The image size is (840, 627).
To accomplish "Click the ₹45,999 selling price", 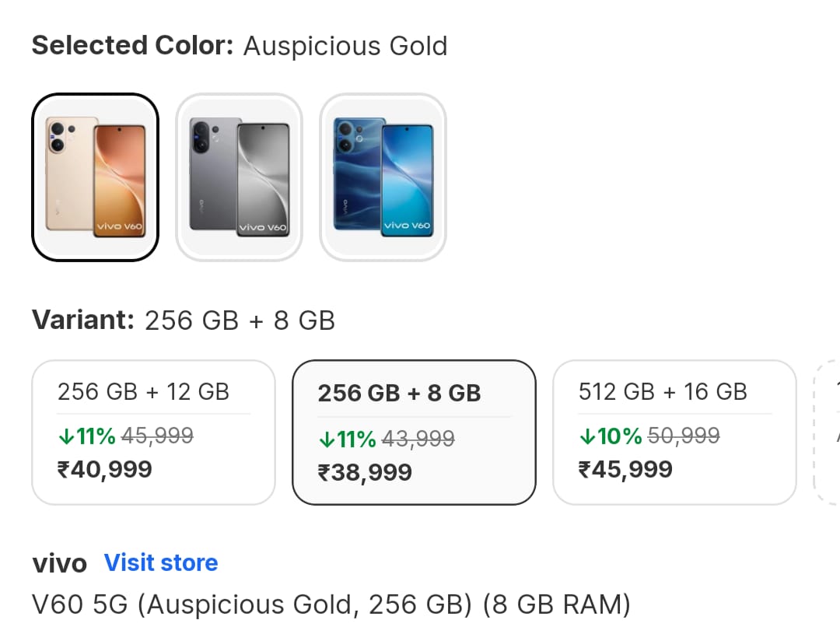I will point(625,469).
